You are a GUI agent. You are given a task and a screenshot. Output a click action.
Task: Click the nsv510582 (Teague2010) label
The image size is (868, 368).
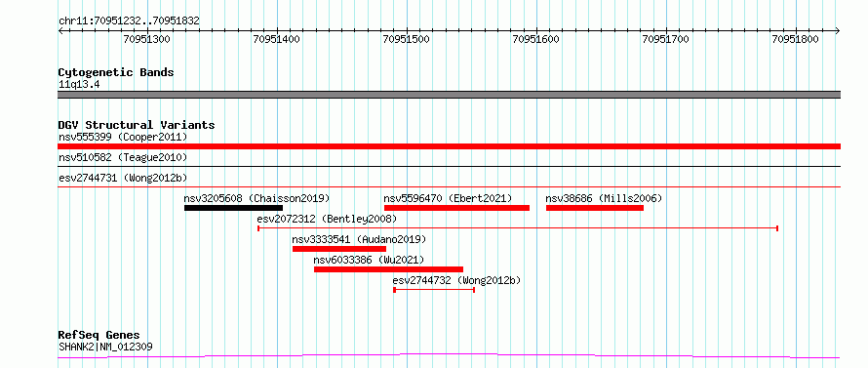[123, 157]
